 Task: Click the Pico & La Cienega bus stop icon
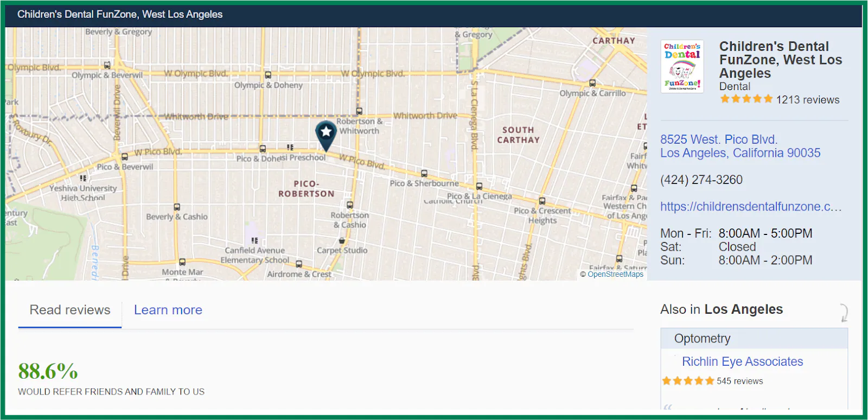point(479,187)
